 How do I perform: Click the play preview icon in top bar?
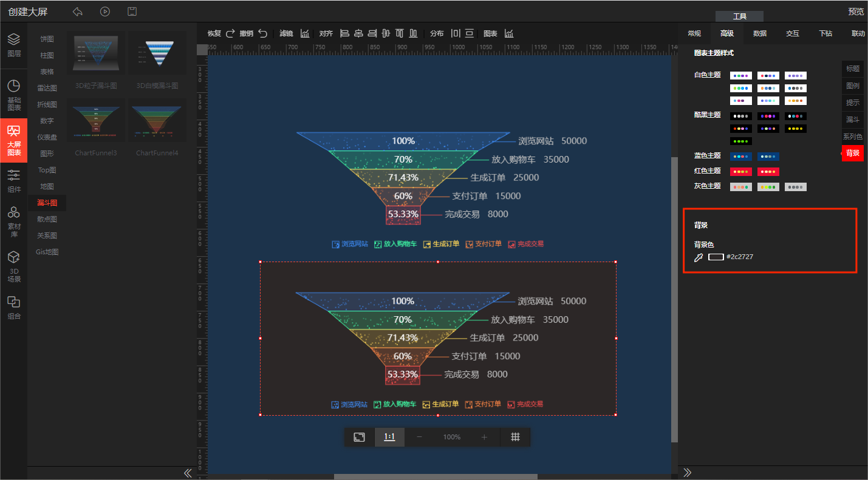point(105,12)
